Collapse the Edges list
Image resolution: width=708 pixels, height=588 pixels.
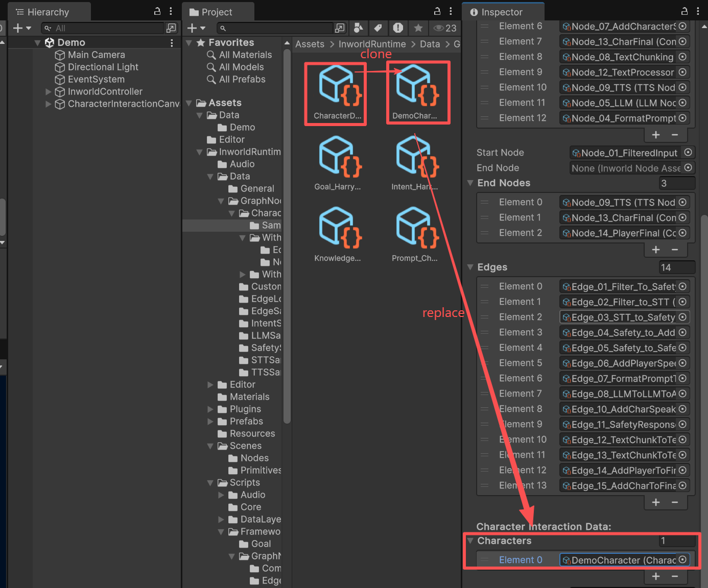pyautogui.click(x=470, y=267)
